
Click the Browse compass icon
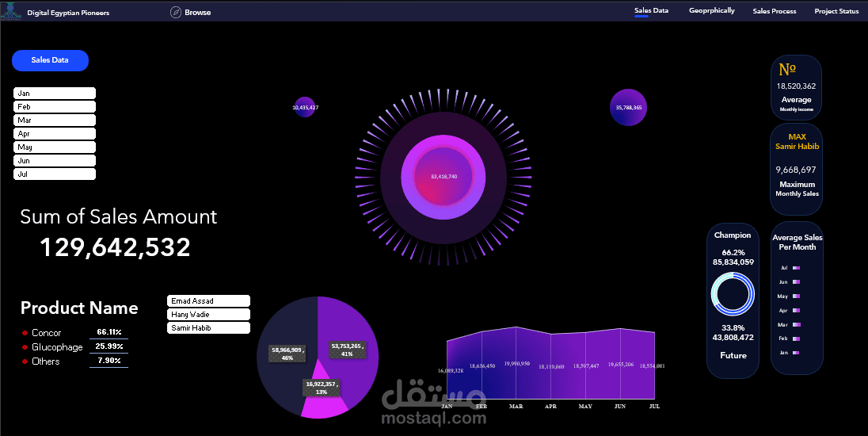pos(176,12)
